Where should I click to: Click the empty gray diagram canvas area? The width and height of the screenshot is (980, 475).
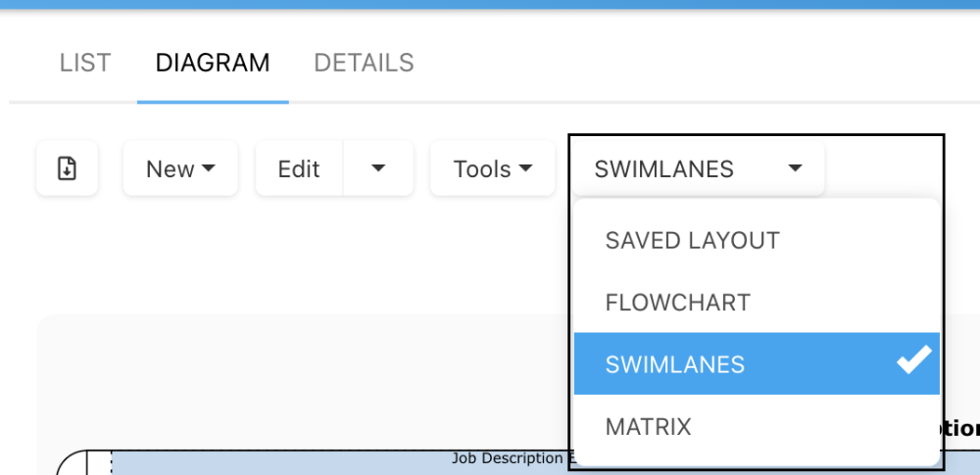(x=294, y=382)
